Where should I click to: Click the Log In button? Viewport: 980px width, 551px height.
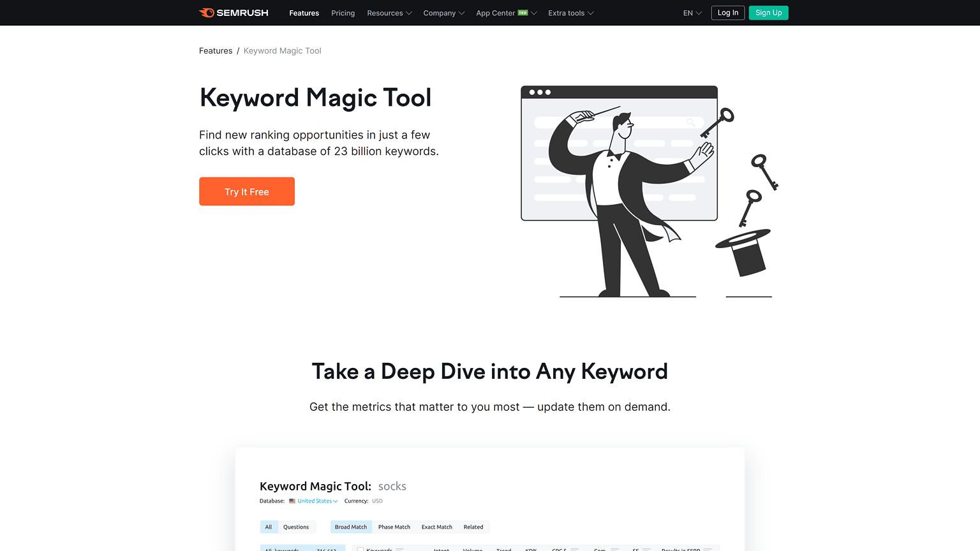[728, 13]
